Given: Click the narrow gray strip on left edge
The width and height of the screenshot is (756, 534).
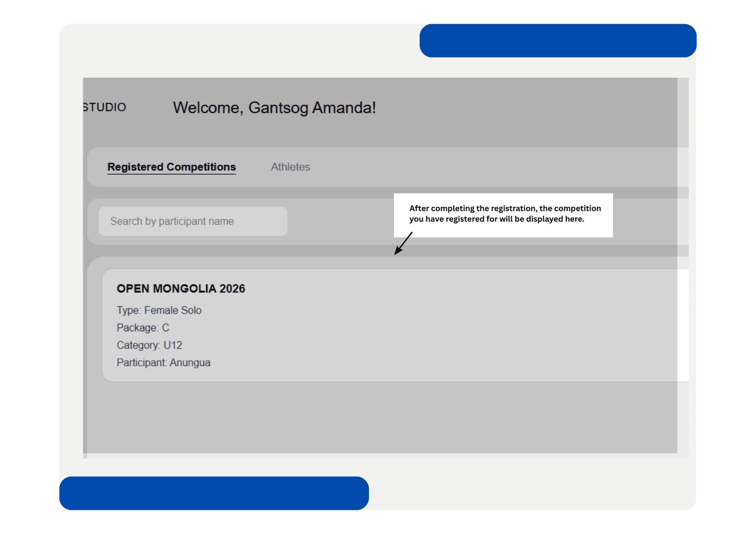Looking at the screenshot, I should pos(85,268).
